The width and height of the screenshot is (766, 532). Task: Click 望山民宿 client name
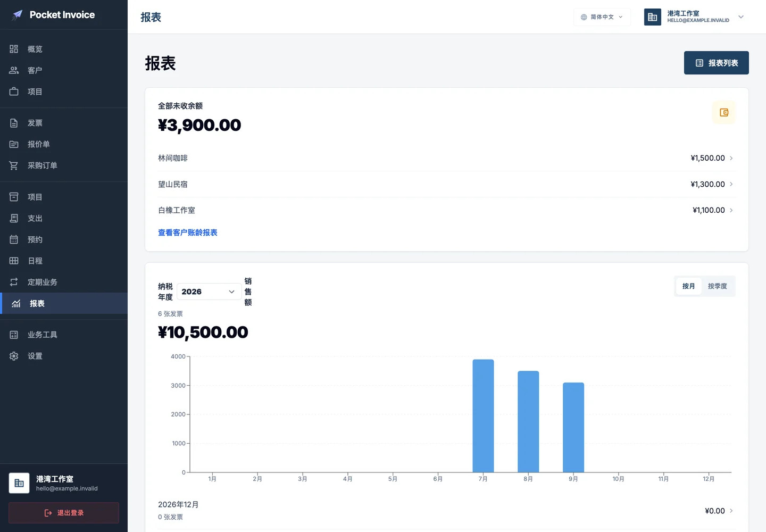pos(173,184)
